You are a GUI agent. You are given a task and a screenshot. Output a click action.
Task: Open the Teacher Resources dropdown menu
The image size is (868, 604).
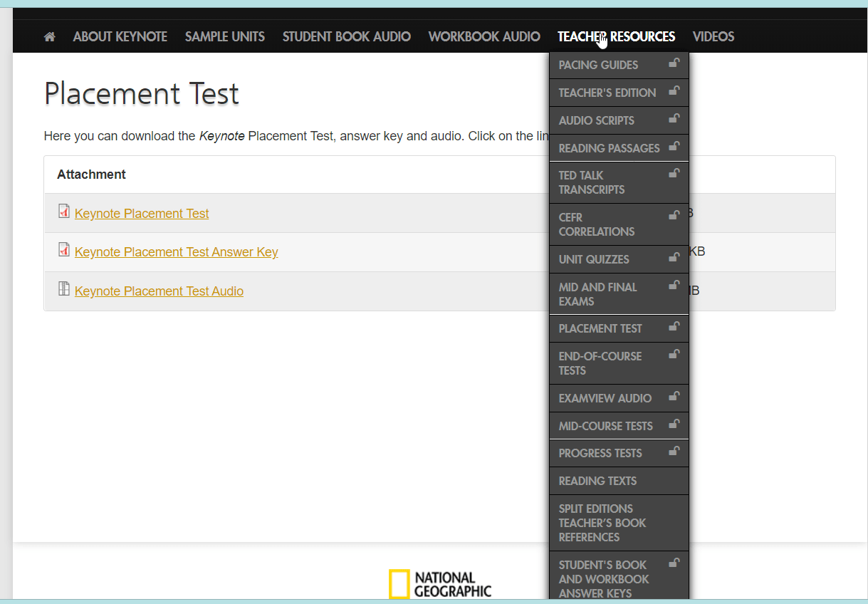616,37
